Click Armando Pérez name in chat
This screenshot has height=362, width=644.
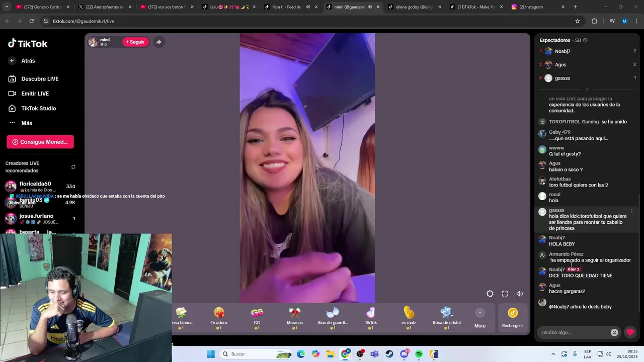[566, 254]
